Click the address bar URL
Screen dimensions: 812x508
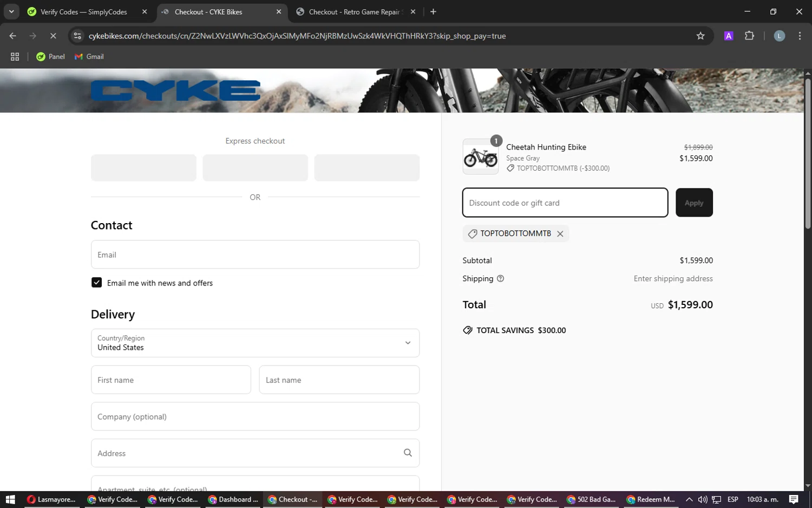[x=297, y=36]
